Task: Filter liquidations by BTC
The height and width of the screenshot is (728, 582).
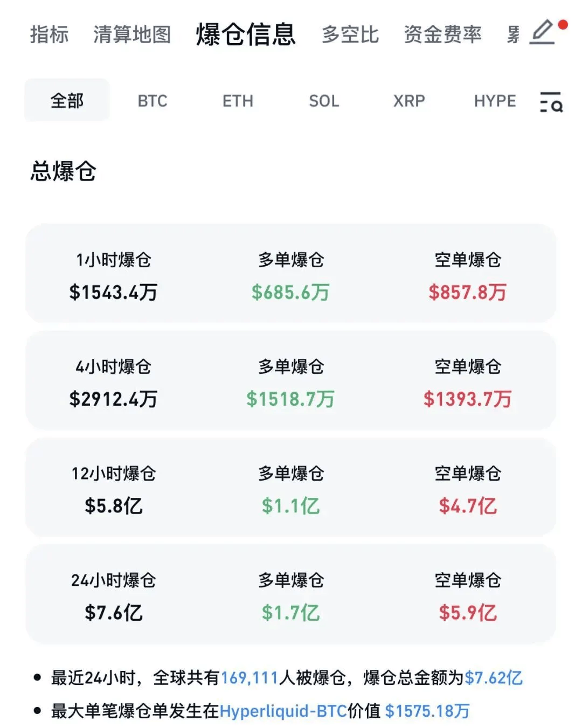Action: pyautogui.click(x=153, y=101)
